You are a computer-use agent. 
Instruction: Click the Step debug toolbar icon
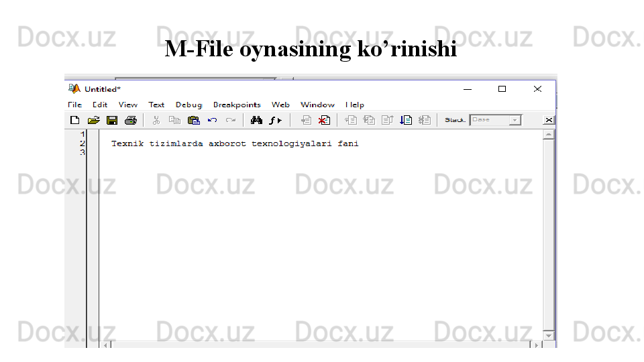[x=350, y=120]
